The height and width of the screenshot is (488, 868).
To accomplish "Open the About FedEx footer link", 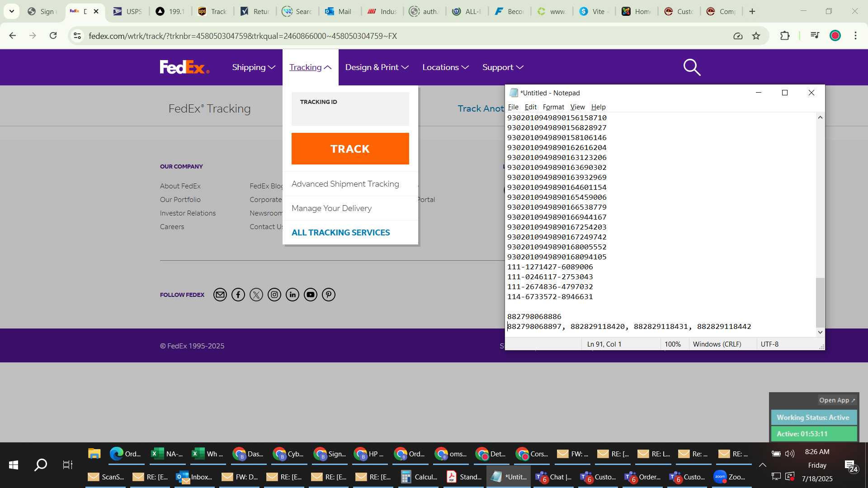I will (180, 186).
